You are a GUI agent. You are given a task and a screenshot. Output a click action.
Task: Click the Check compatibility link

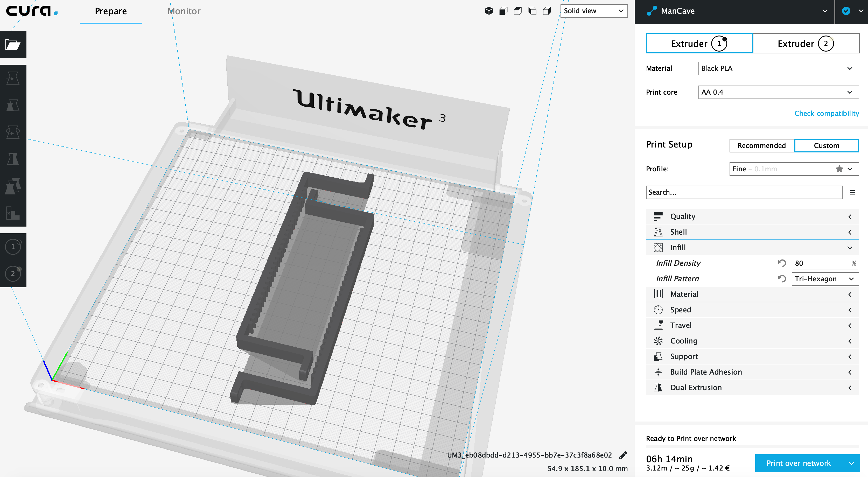tap(827, 113)
